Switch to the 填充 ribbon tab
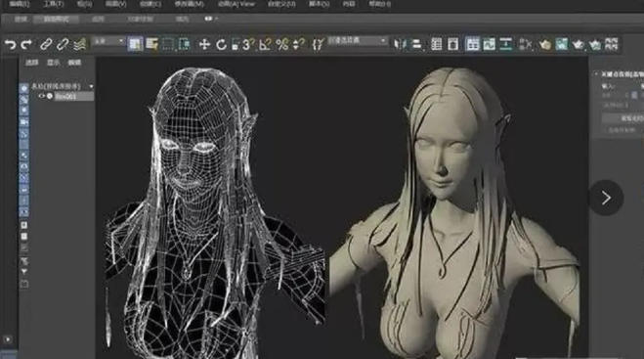This screenshot has height=359, width=644. tap(182, 19)
